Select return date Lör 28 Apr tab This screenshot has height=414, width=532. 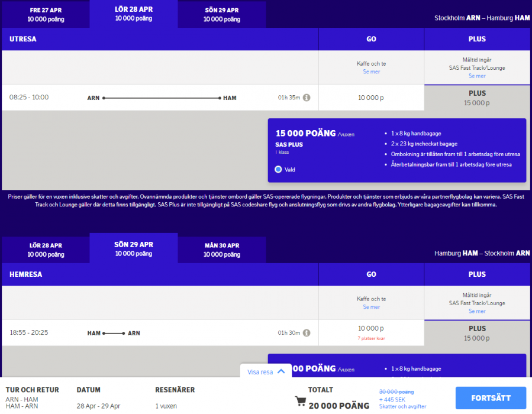pyautogui.click(x=46, y=250)
